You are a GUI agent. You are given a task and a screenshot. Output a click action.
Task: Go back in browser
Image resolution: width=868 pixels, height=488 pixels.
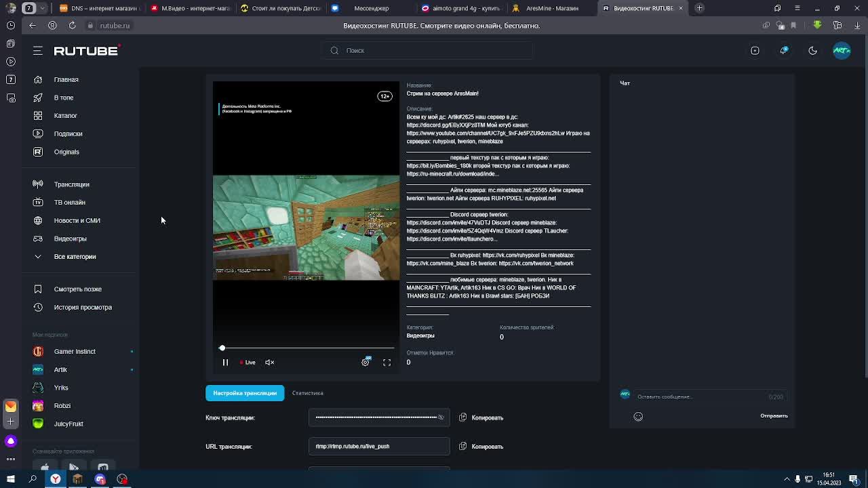coord(33,25)
